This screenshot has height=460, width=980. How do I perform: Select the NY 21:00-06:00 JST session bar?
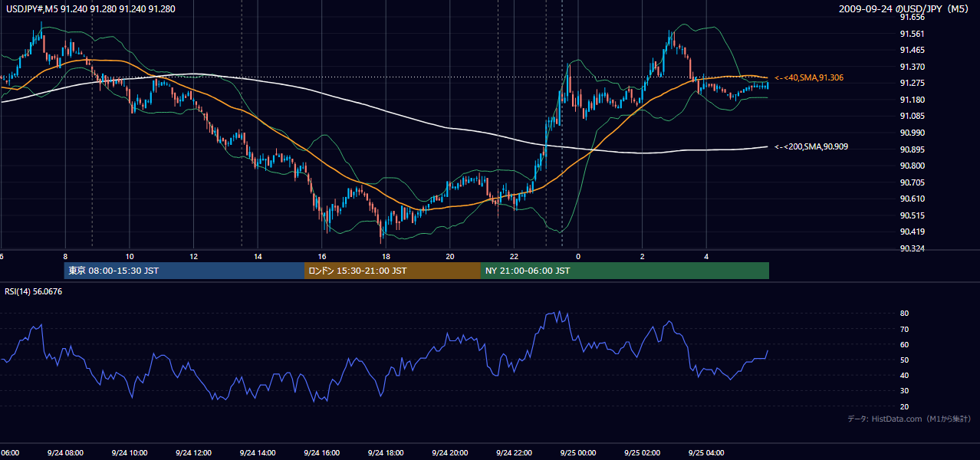(625, 271)
